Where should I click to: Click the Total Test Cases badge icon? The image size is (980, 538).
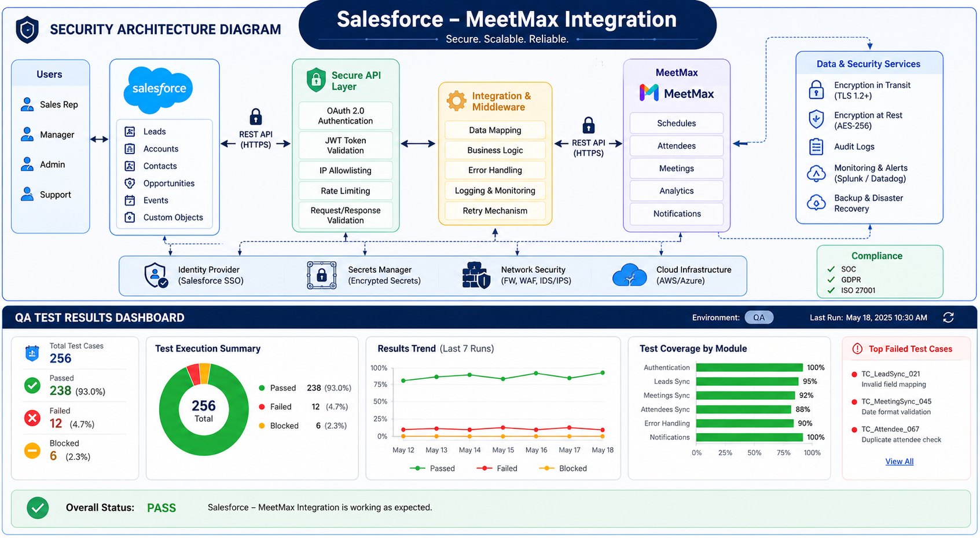(x=32, y=353)
